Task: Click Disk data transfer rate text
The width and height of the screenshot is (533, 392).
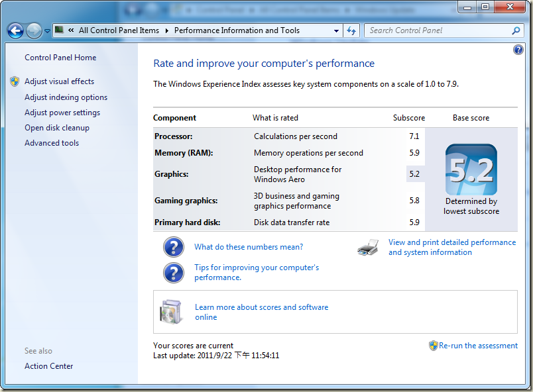Action: 292,222
